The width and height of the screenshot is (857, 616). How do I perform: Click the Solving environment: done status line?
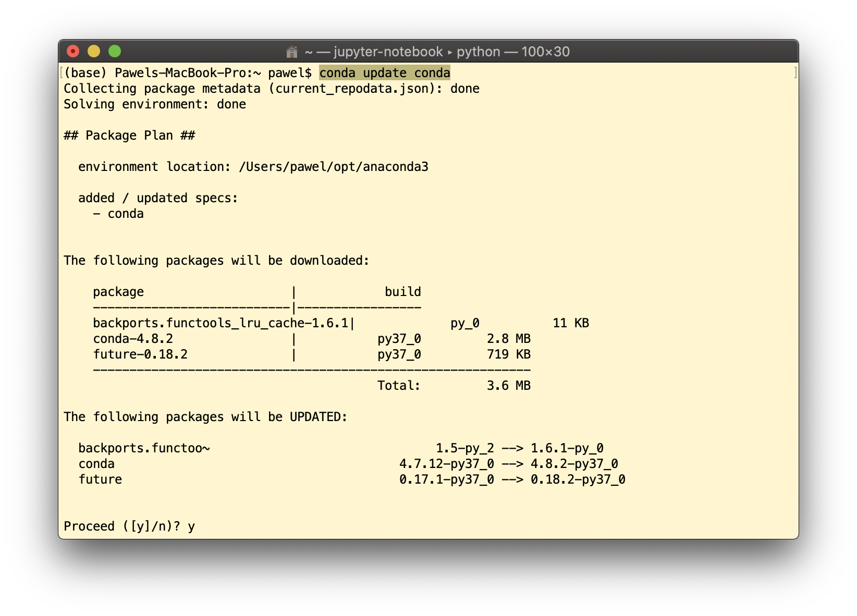click(154, 104)
